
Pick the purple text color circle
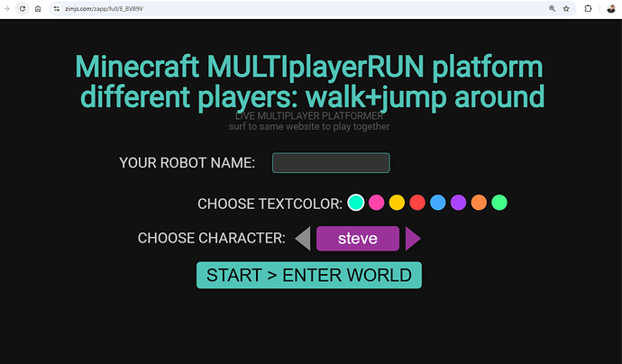(x=458, y=203)
